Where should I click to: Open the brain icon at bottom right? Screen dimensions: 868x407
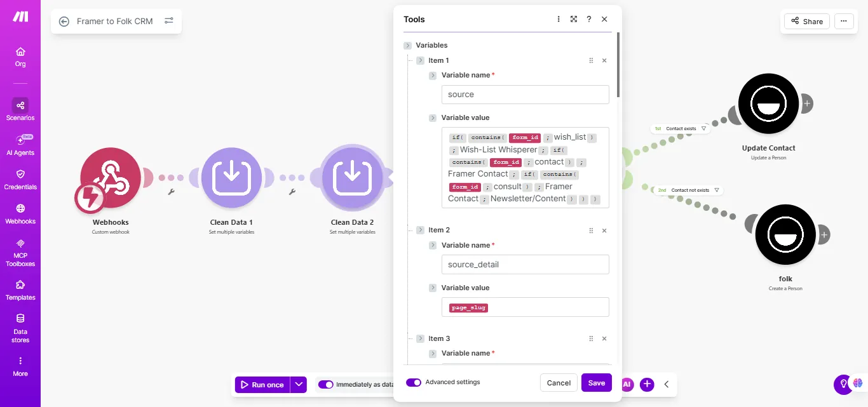point(858,383)
